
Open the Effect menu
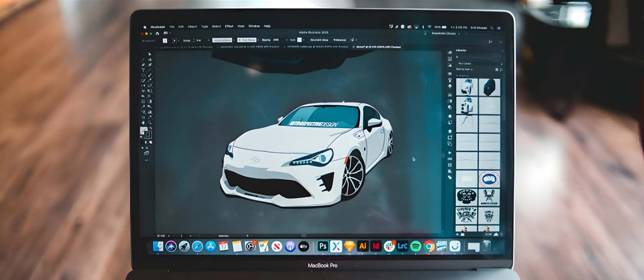coord(229,26)
